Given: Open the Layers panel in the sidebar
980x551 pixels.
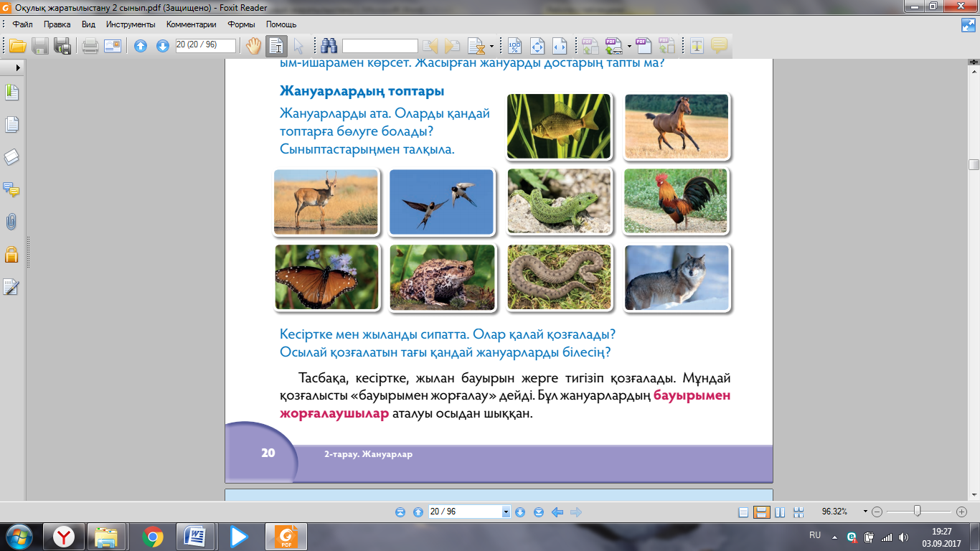Looking at the screenshot, I should (x=11, y=157).
